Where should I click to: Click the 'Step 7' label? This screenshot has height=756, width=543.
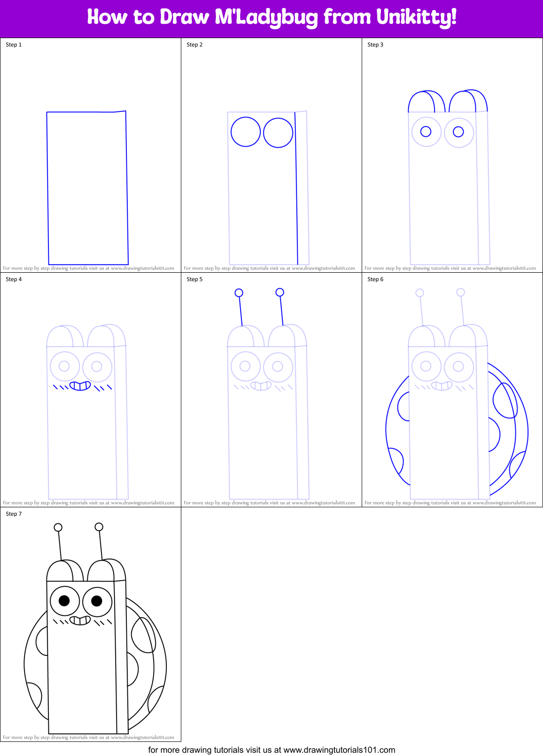click(x=14, y=514)
